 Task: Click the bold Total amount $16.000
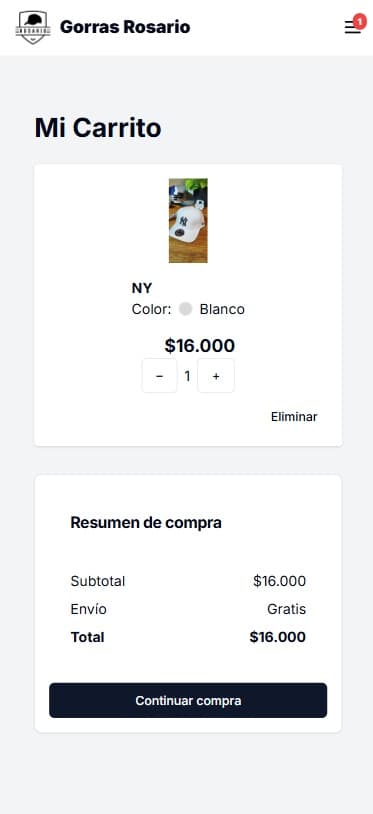coord(278,637)
